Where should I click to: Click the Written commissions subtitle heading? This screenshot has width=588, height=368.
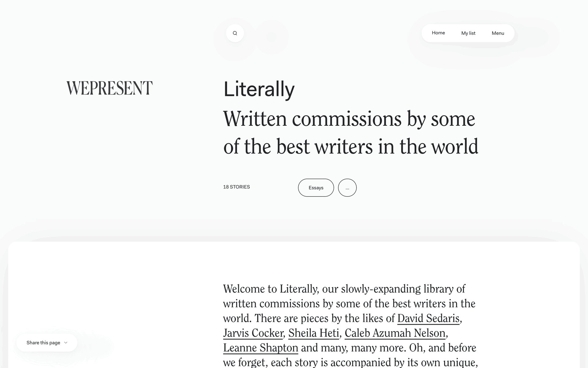tap(351, 132)
